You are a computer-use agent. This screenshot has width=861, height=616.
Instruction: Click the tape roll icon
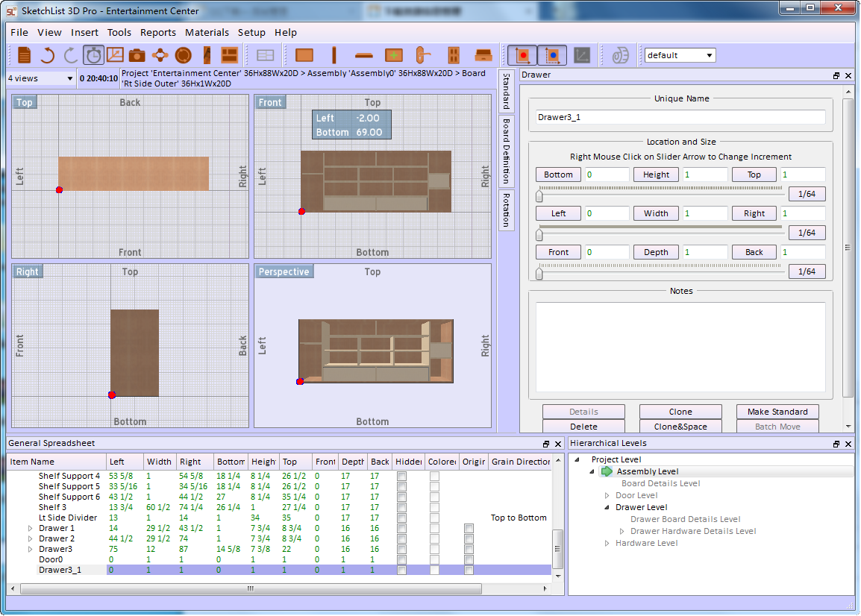click(620, 55)
